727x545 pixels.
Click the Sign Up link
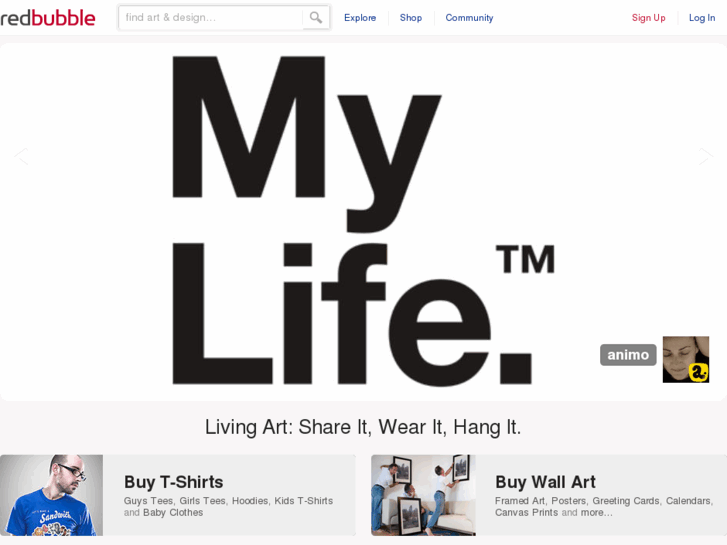[648, 18]
